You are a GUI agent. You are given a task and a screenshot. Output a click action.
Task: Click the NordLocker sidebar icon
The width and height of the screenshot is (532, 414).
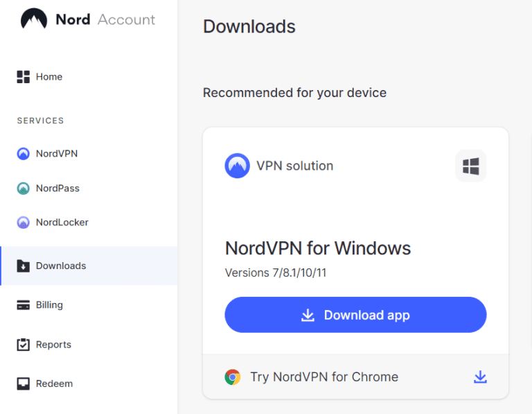(x=24, y=223)
